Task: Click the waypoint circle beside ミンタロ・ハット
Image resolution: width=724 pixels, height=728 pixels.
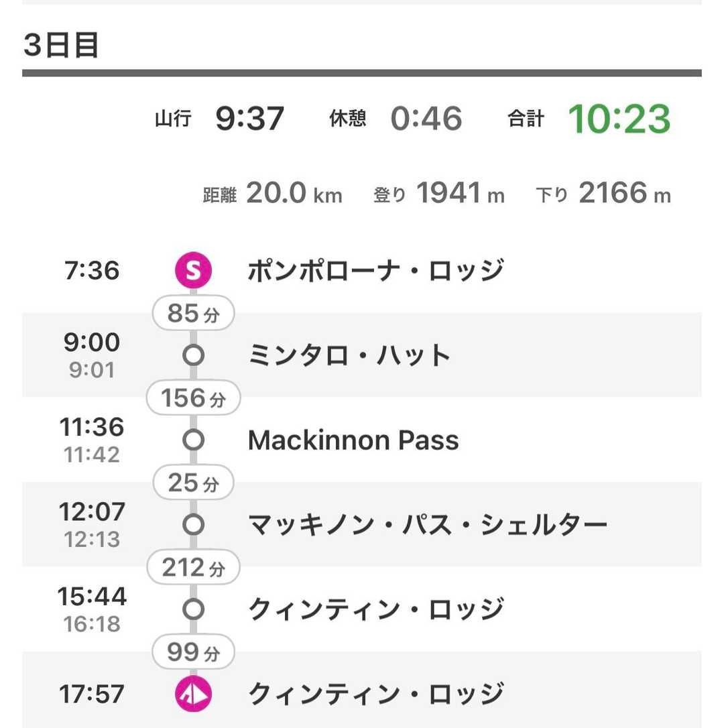Action: click(x=193, y=355)
